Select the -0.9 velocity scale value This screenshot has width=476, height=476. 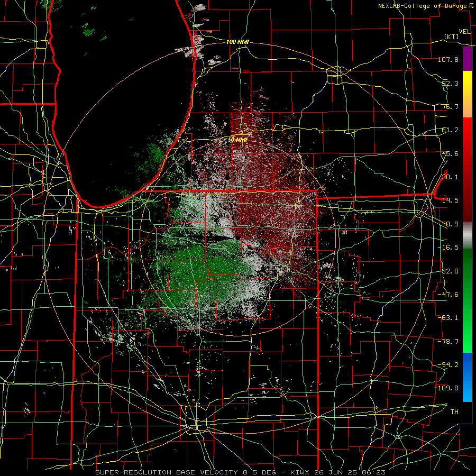tap(450, 224)
